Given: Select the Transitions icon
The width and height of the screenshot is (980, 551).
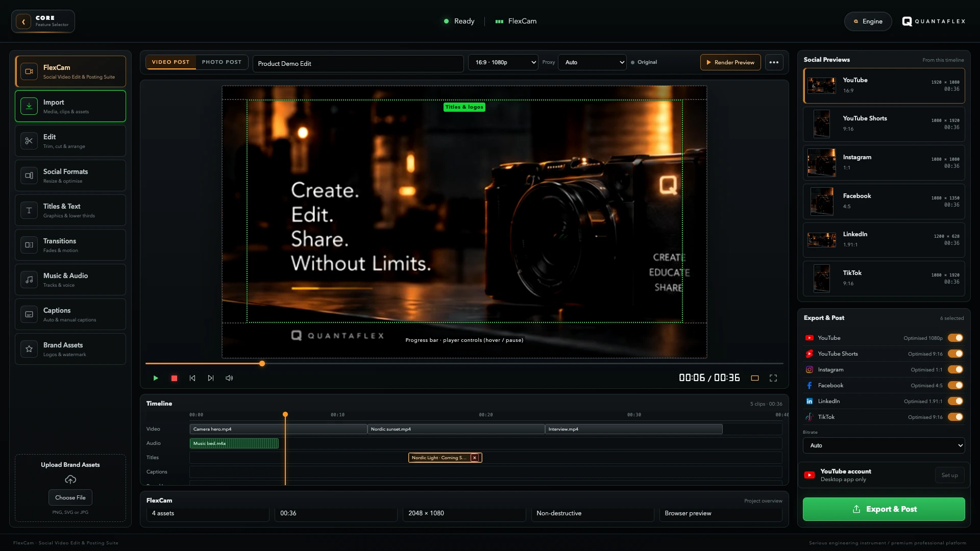Looking at the screenshot, I should click(x=29, y=245).
